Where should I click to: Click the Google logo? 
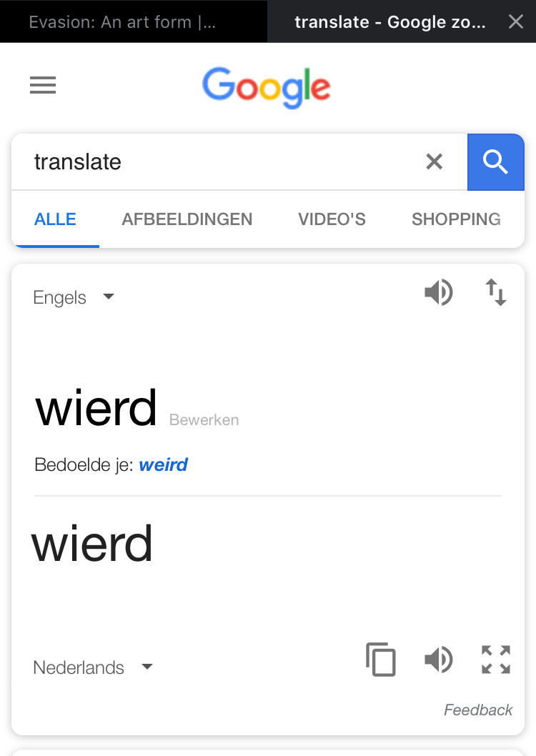267,87
